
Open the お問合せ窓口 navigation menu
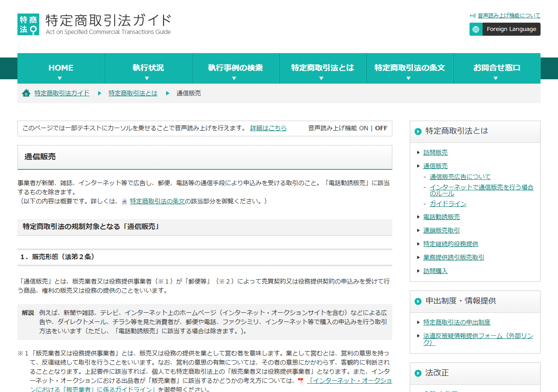coord(497,68)
